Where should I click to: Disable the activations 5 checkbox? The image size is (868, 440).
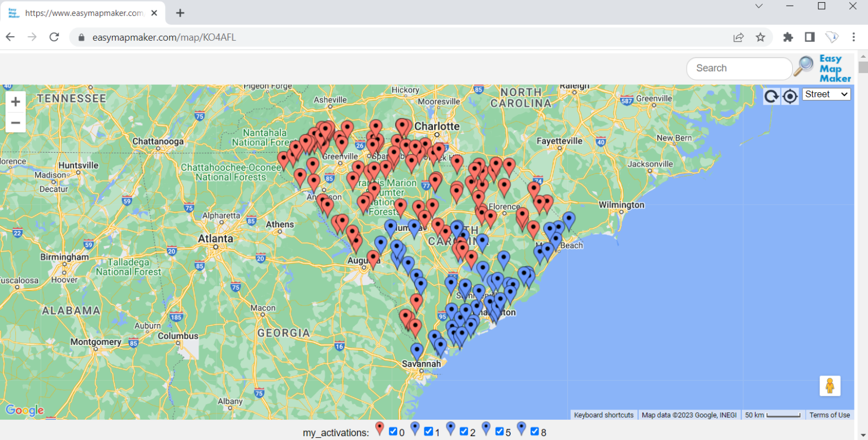click(500, 432)
